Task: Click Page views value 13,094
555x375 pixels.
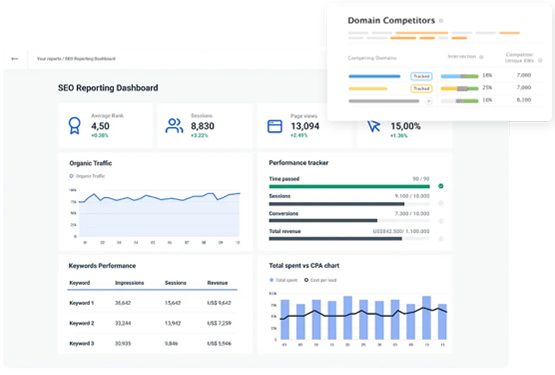Action: click(x=305, y=126)
